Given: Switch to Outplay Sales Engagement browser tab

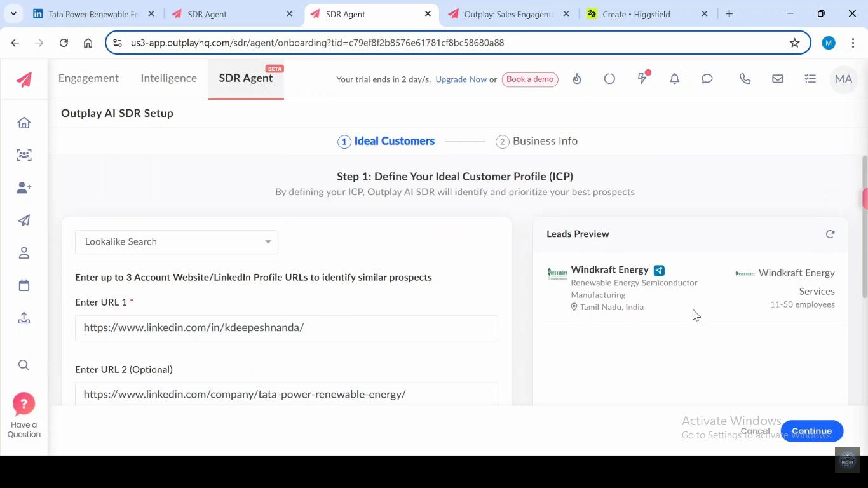Looking at the screenshot, I should 508,14.
